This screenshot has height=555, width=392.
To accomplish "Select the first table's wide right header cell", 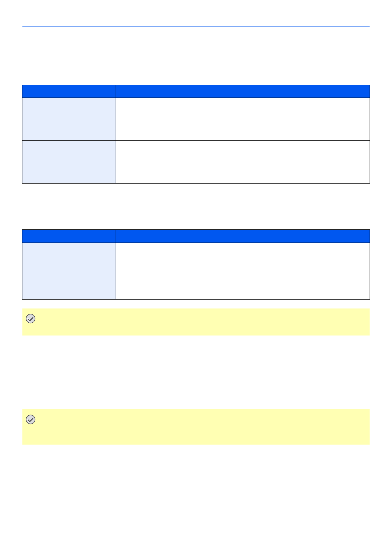I will click(242, 91).
